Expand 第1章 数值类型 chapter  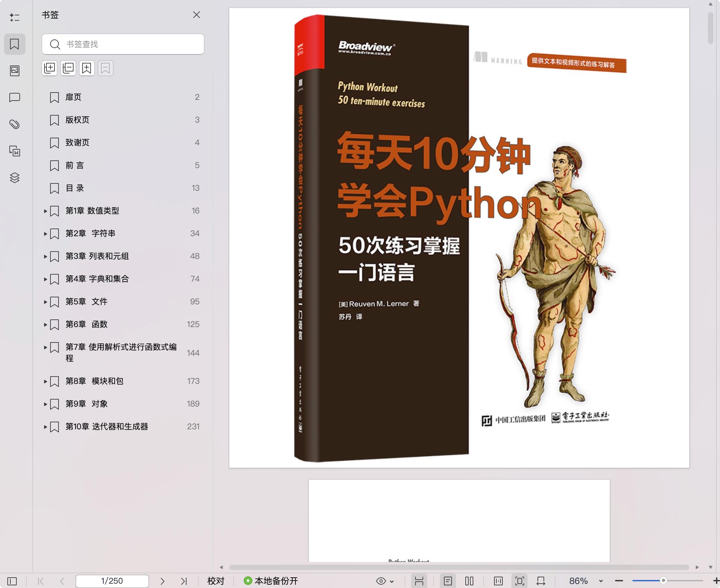(45, 211)
